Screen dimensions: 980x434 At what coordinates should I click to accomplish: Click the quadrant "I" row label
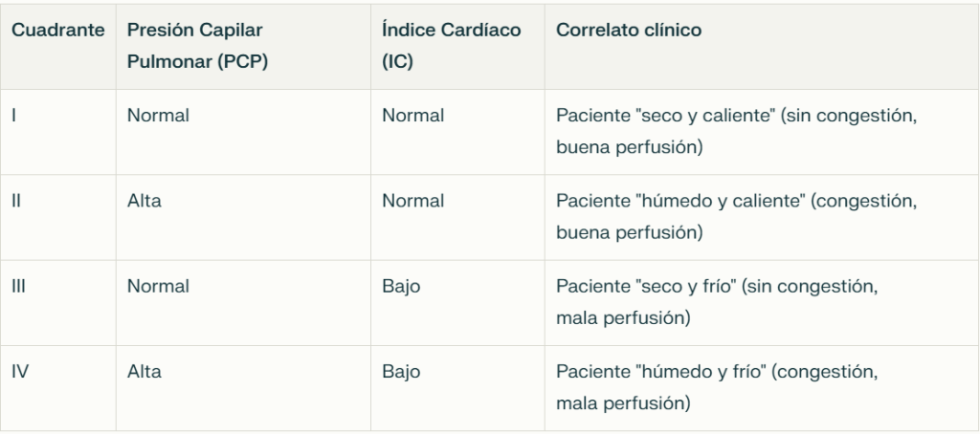[13, 116]
